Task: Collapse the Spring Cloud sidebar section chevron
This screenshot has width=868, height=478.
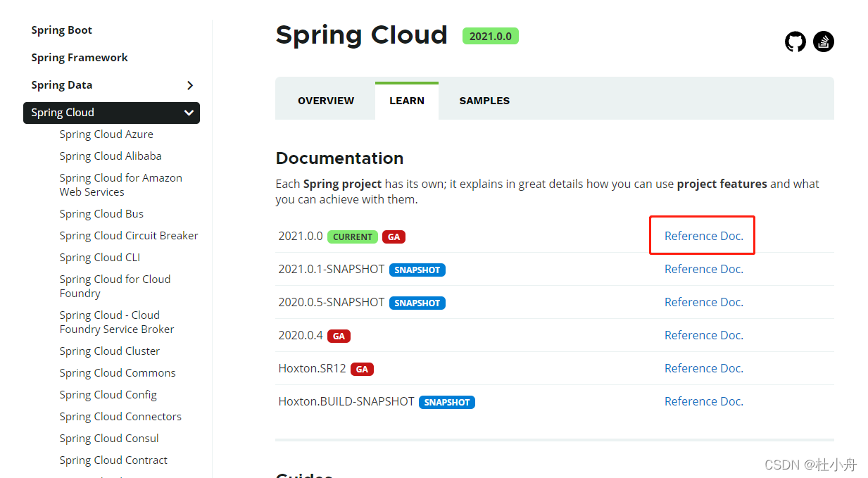Action: [189, 113]
